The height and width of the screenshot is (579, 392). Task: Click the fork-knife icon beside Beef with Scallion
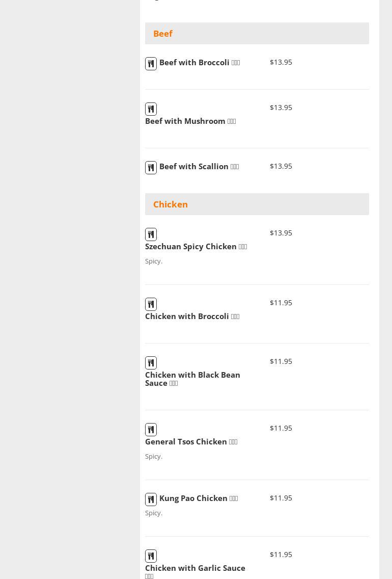click(x=151, y=168)
